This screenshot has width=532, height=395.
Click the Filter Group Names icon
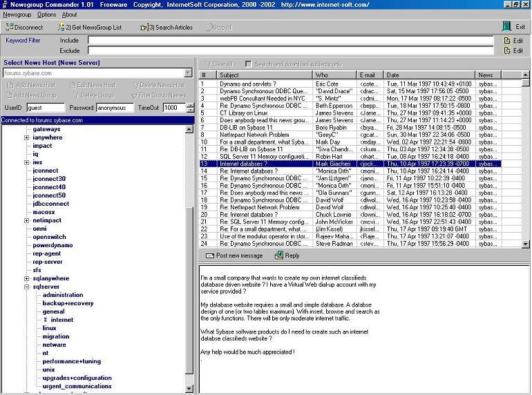[134, 95]
